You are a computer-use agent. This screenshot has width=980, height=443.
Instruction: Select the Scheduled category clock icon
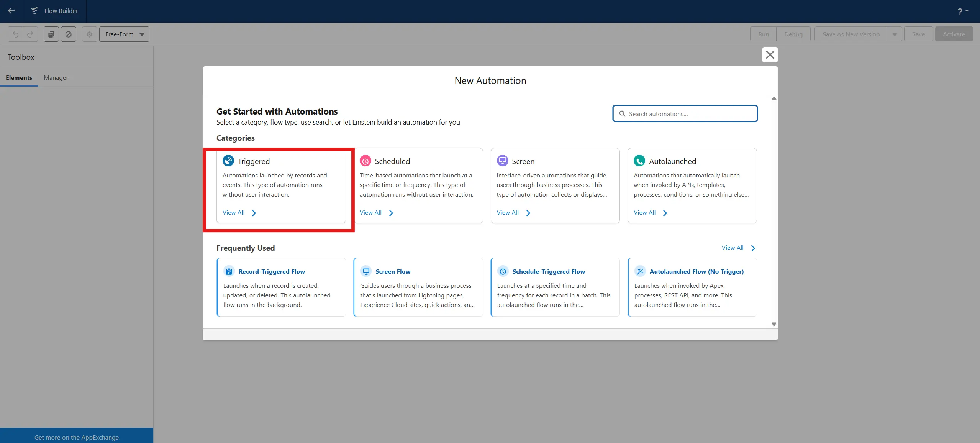(365, 161)
